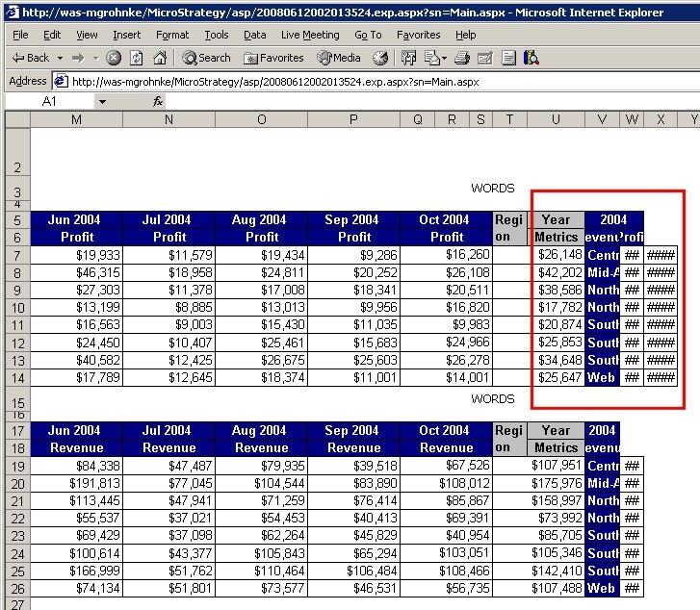700x610 pixels.
Task: Click the Internet Explorer page icon in address bar
Action: [61, 81]
